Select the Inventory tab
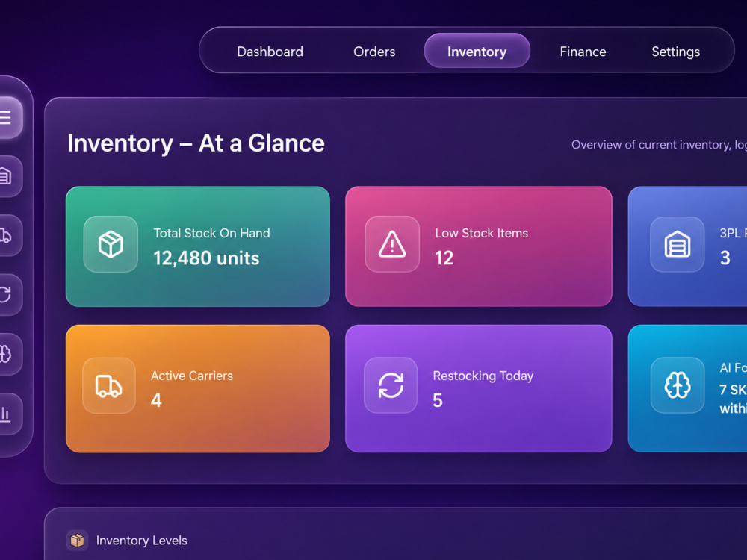 477,51
